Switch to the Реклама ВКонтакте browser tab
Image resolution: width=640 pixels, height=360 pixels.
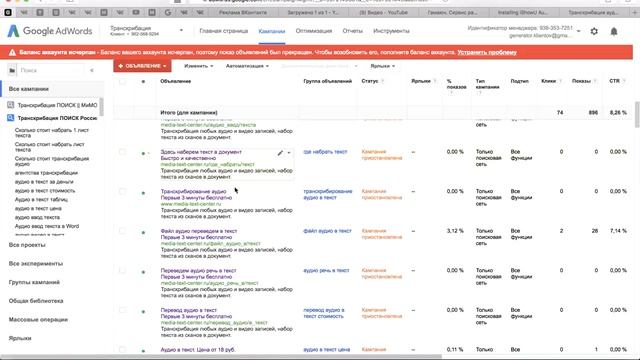click(x=242, y=13)
